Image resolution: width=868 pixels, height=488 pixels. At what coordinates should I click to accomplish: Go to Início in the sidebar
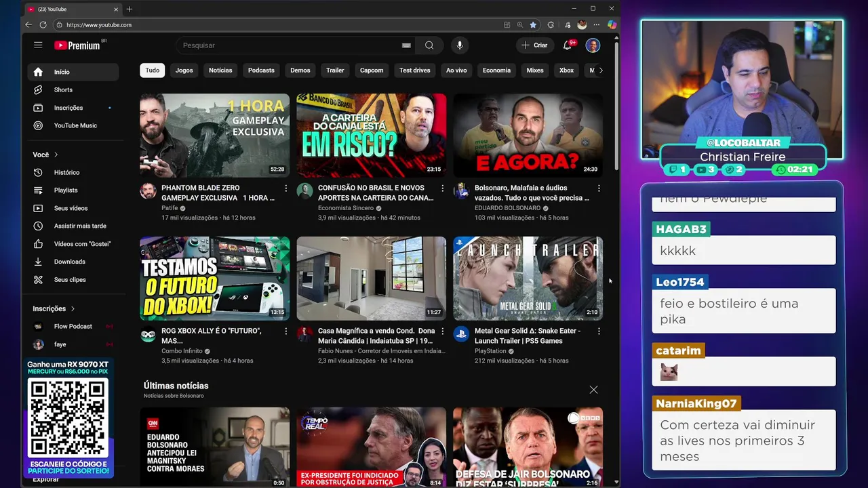73,72
